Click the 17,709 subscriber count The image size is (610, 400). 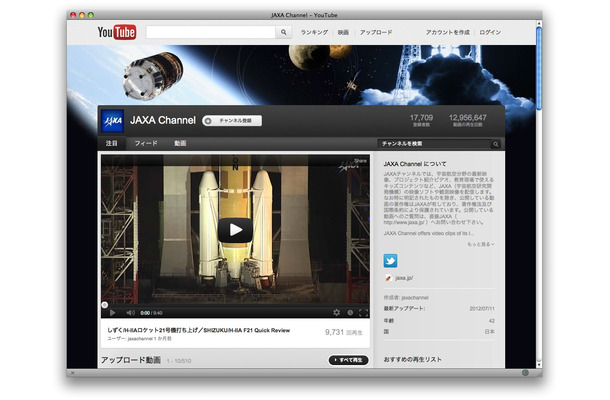[x=421, y=118]
